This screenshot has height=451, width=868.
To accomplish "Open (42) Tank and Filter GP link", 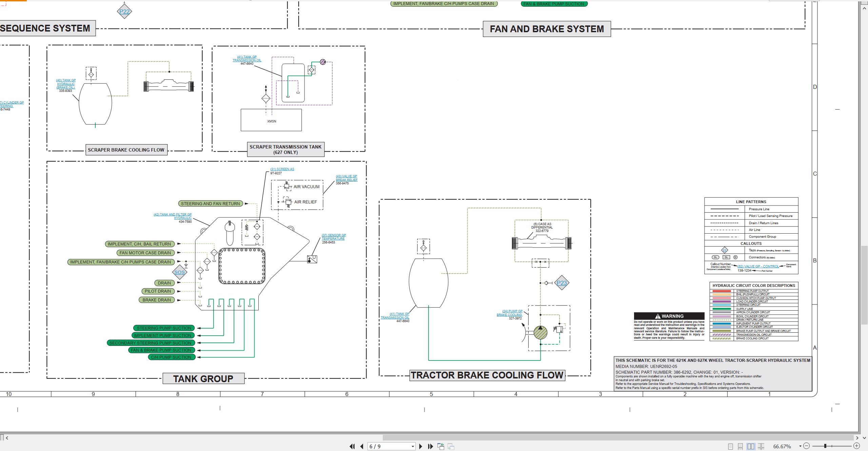I will pos(173,216).
